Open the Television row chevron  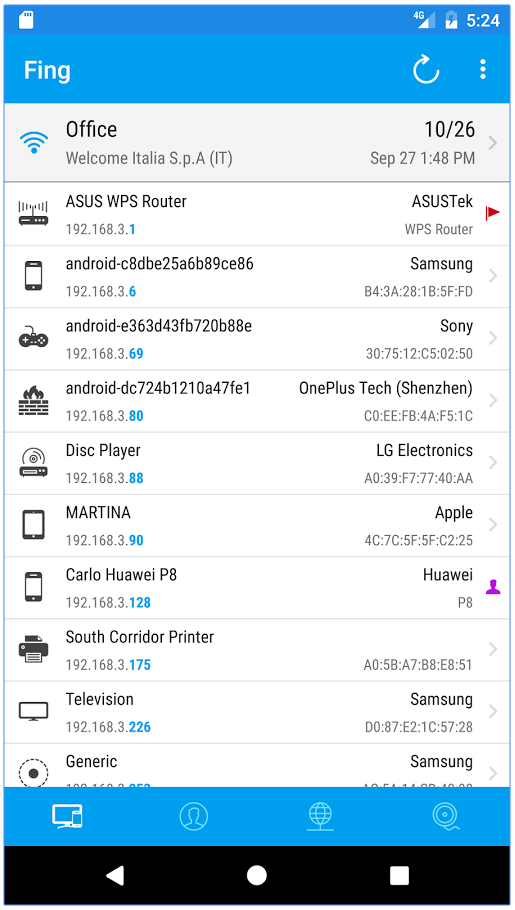493,711
